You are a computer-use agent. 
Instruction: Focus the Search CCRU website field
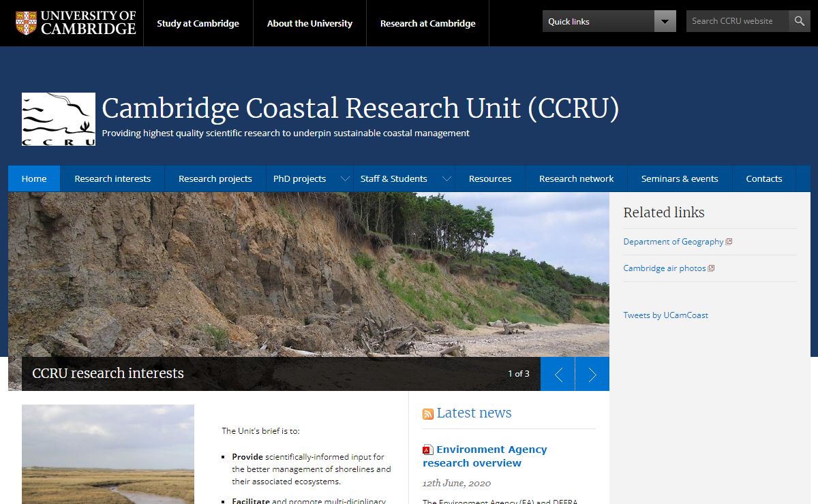[738, 21]
